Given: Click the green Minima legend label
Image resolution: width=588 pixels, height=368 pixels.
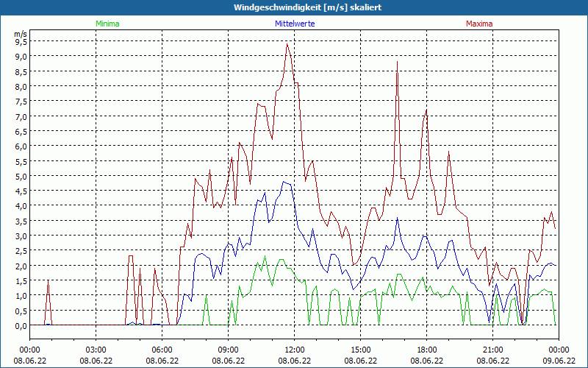Looking at the screenshot, I should 107,24.
